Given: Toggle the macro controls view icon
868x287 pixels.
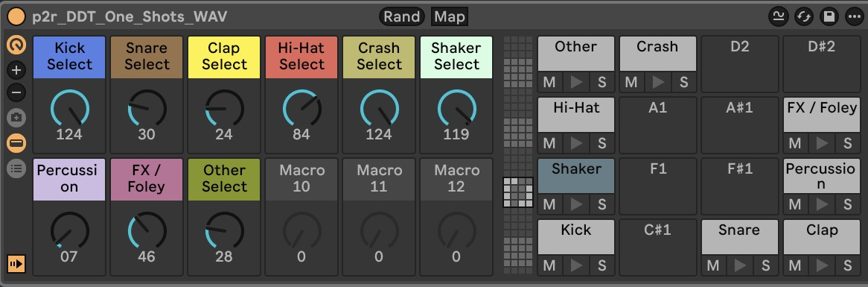Looking at the screenshot, I should [16, 45].
